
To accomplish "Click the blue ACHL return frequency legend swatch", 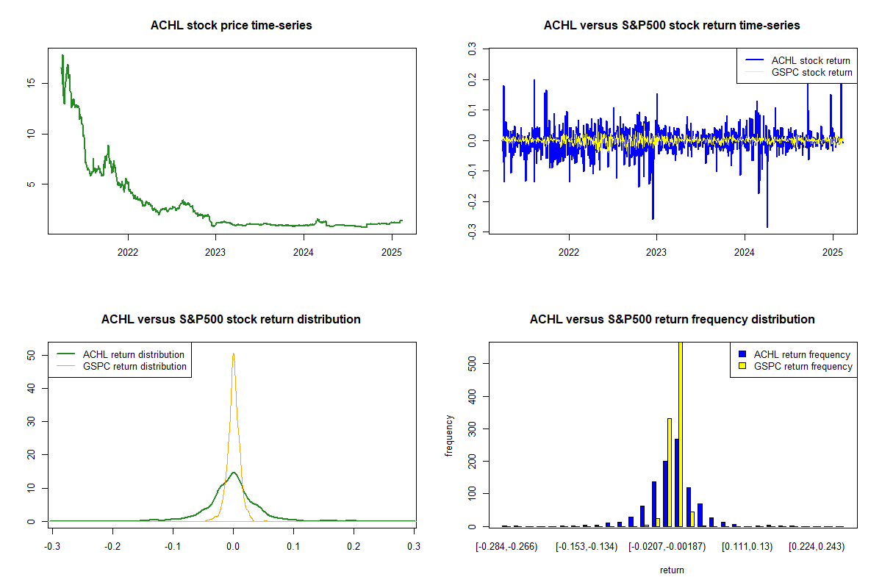I will (742, 354).
